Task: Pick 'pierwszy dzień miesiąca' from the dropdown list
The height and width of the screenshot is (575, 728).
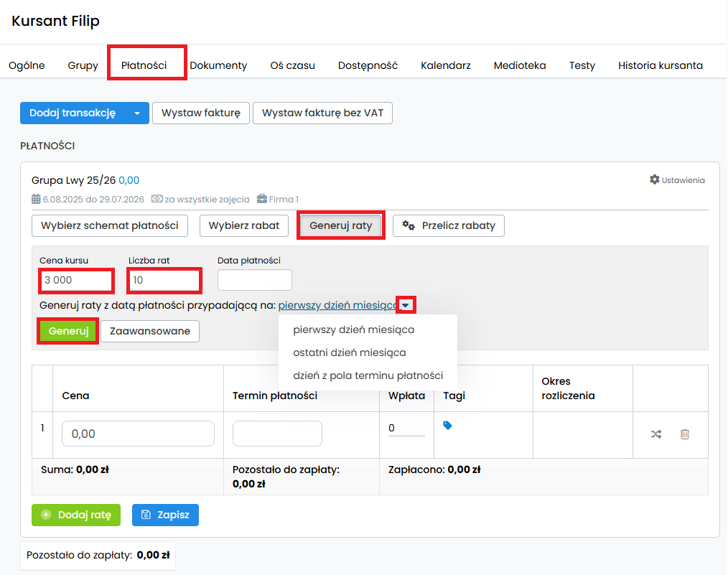Action: click(353, 329)
